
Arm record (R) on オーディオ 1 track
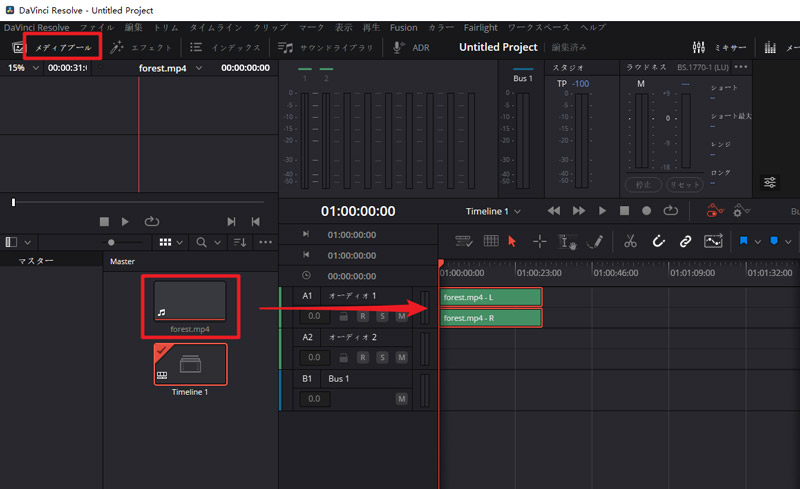(362, 316)
